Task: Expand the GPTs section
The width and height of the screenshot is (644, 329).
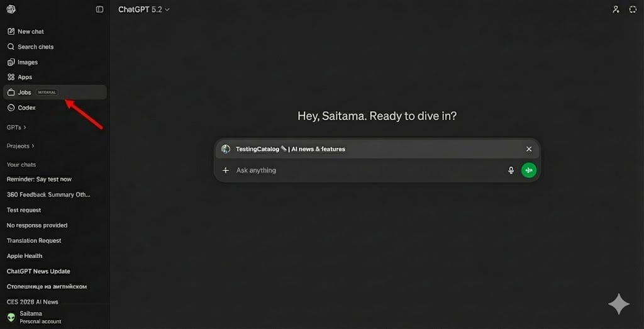Action: pos(16,127)
